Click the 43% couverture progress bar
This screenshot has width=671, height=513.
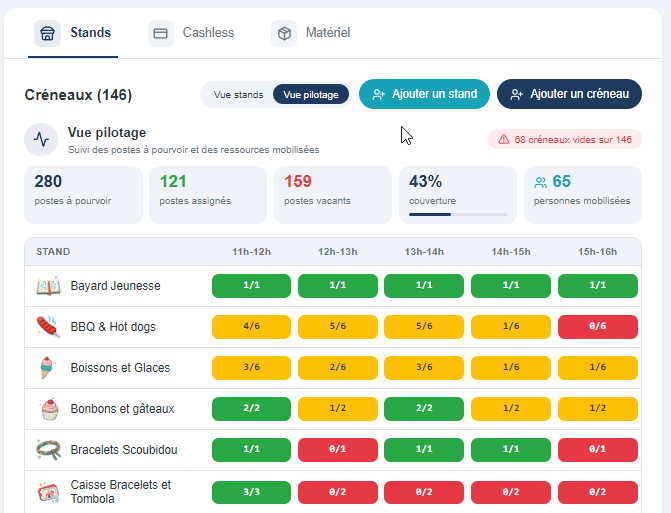coord(458,214)
